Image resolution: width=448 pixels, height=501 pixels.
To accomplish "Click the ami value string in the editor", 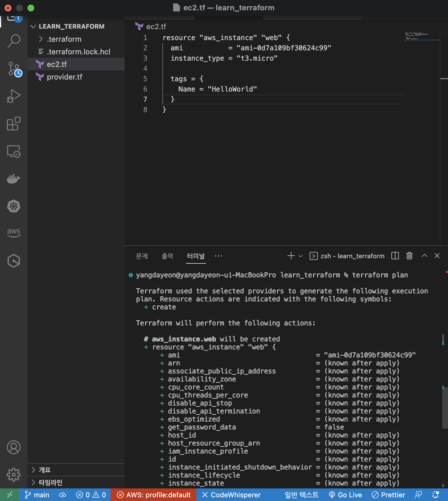I will (x=284, y=48).
